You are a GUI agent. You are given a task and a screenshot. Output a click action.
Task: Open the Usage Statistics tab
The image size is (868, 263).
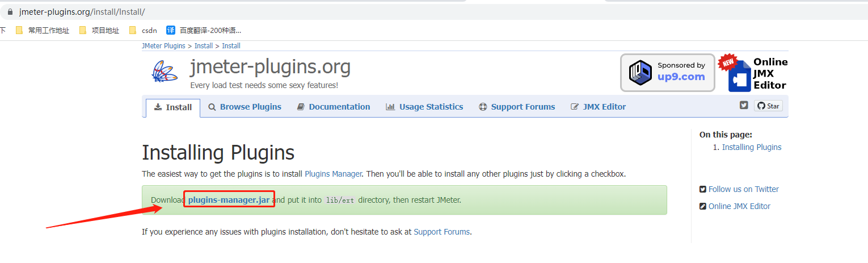click(424, 107)
